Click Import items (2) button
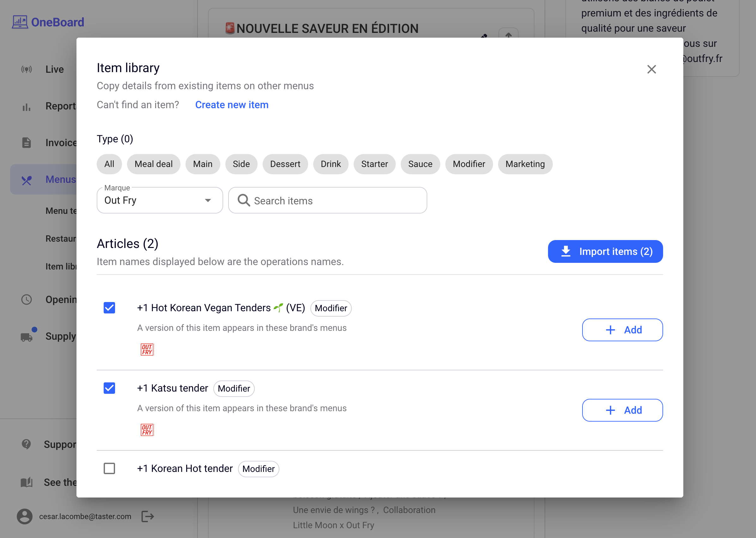Viewport: 756px width, 538px height. coord(605,251)
